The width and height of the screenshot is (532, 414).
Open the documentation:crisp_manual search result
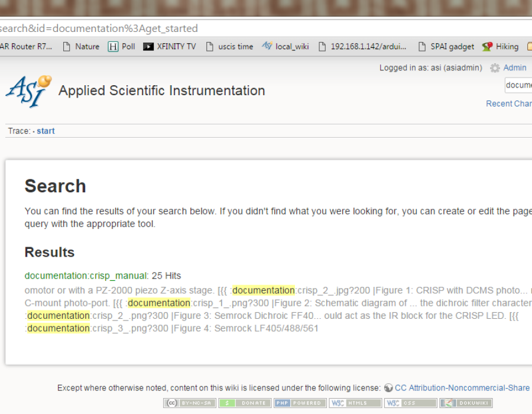[86, 276]
